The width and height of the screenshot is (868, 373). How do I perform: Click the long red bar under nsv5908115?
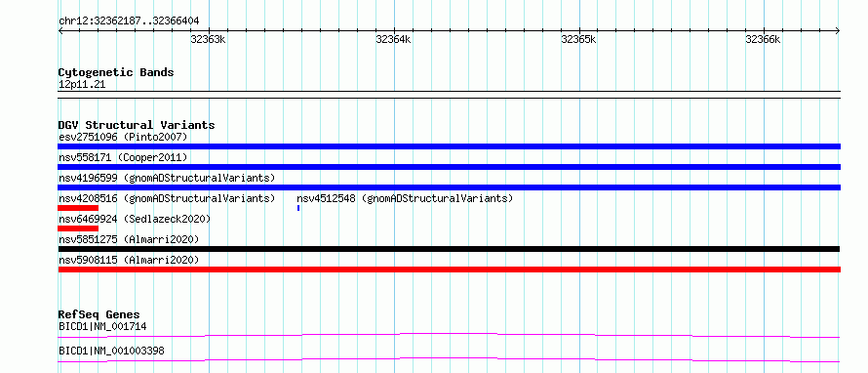pyautogui.click(x=449, y=269)
